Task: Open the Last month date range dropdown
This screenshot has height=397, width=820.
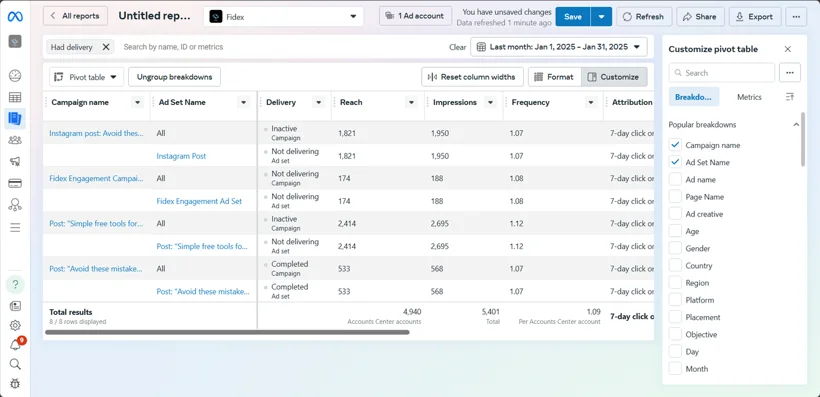Action: click(x=559, y=47)
